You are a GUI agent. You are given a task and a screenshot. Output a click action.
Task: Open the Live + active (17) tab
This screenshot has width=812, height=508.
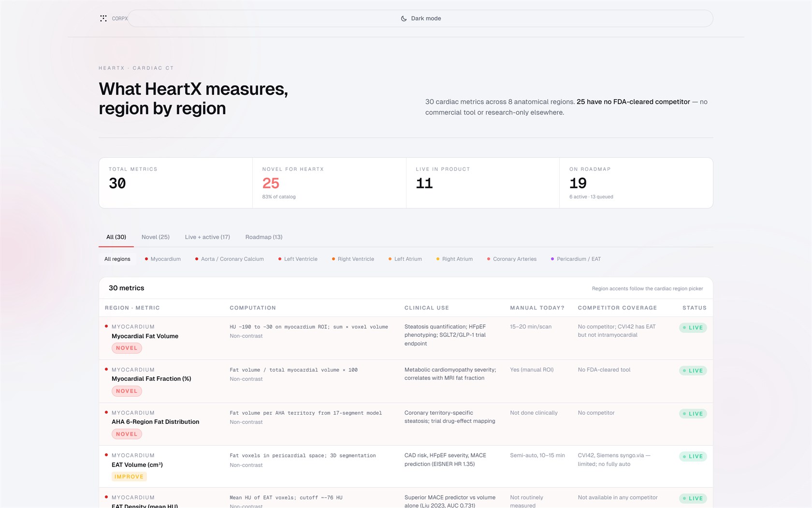click(207, 237)
